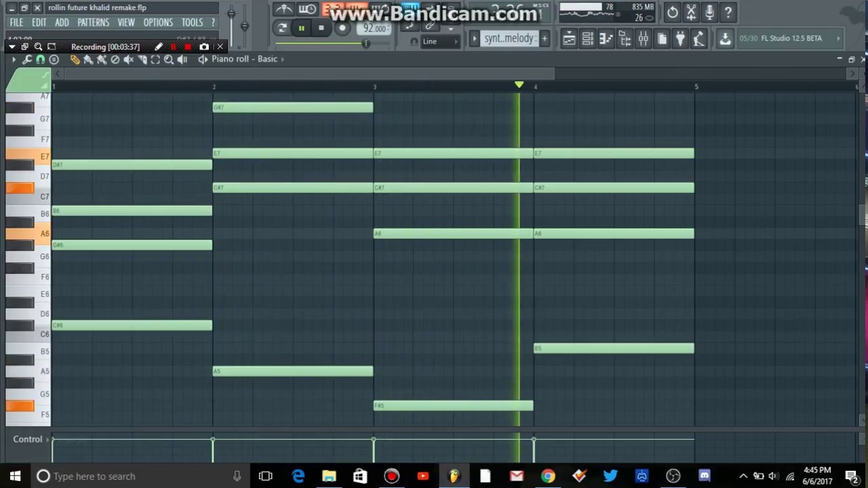Open the piano roll menu arrow
The height and width of the screenshot is (488, 868).
click(x=14, y=60)
